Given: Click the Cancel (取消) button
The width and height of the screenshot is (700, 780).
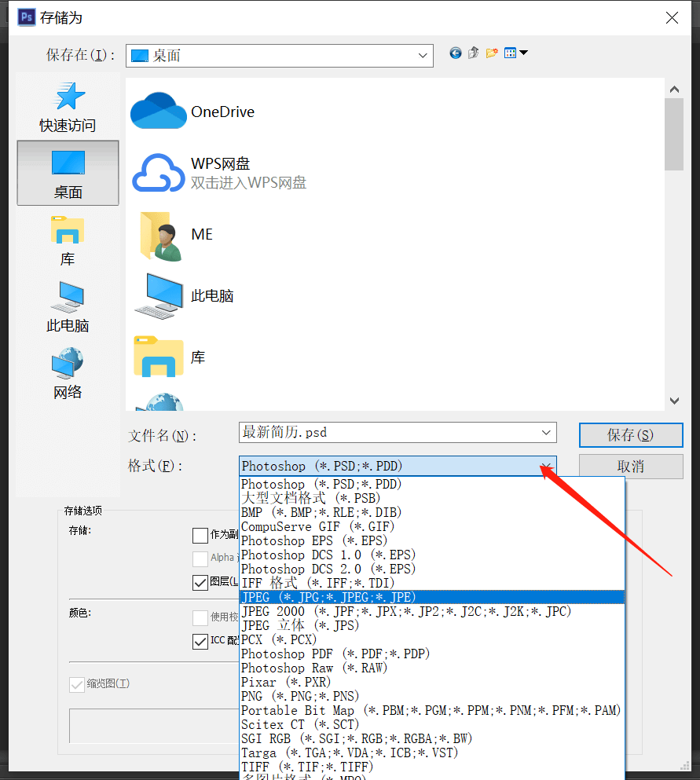Looking at the screenshot, I should click(x=631, y=467).
